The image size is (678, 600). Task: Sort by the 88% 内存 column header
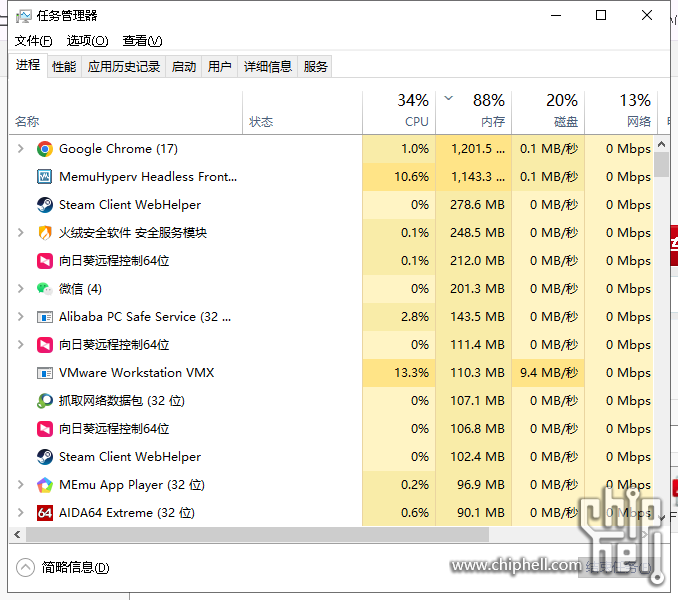coord(473,112)
